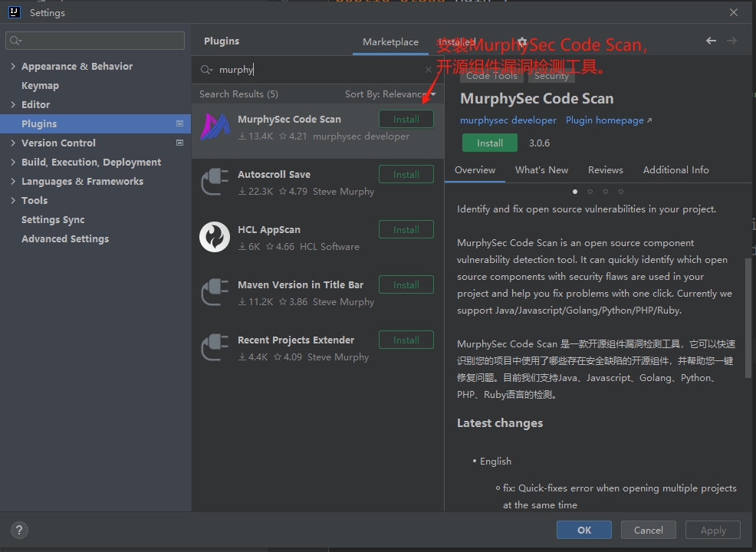Click the Autoscroll Save plugin icon
The width and height of the screenshot is (756, 552).
tap(215, 182)
